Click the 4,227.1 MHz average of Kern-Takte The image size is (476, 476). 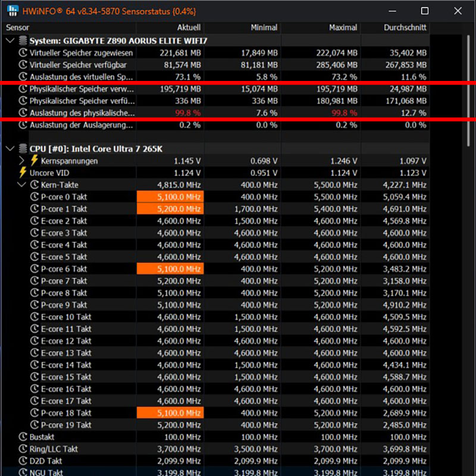coord(405,185)
